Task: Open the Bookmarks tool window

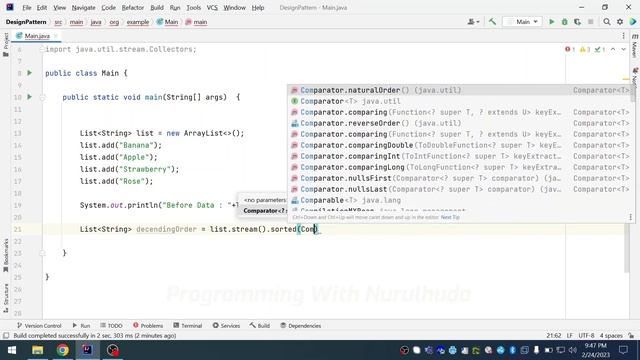Action: [x=6, y=255]
